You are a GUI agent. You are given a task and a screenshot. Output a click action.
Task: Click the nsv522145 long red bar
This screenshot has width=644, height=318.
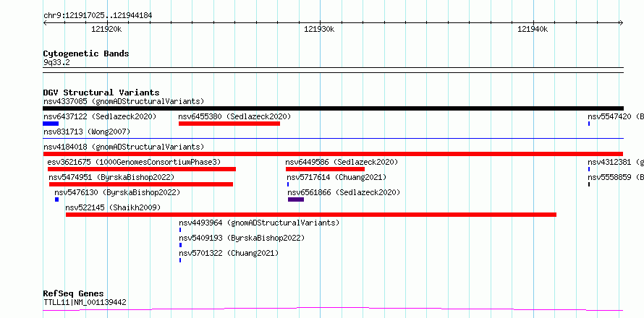coord(311,215)
